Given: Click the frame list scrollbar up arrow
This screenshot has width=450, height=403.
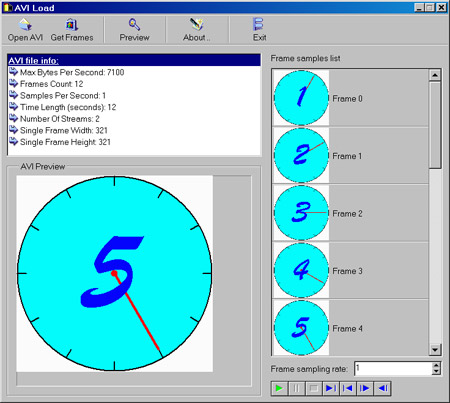Looking at the screenshot, I should point(435,75).
